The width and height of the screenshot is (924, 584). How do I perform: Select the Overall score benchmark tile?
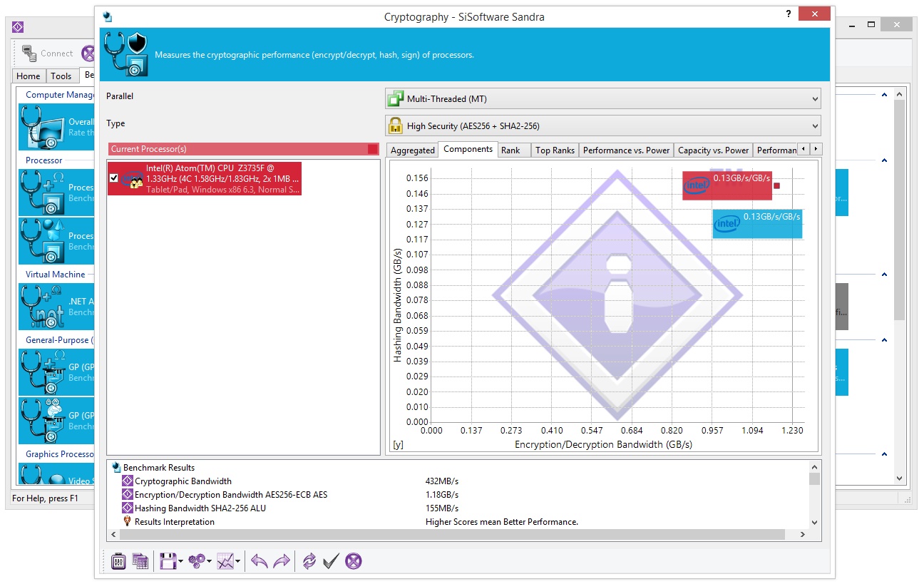(57, 127)
